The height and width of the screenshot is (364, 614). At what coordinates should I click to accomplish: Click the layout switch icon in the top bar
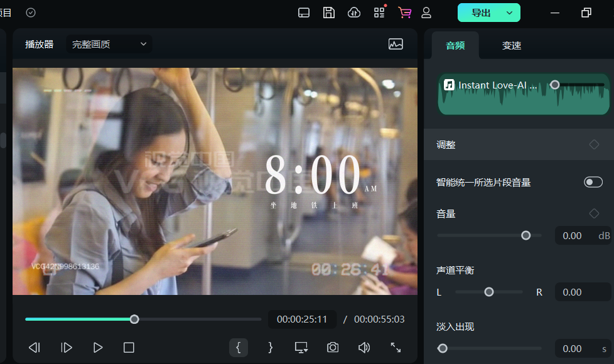pyautogui.click(x=303, y=13)
